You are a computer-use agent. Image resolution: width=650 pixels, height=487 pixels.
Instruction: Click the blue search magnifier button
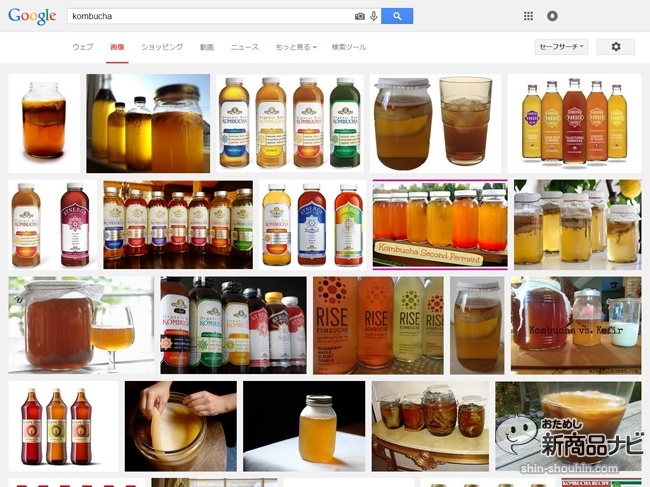(x=397, y=16)
